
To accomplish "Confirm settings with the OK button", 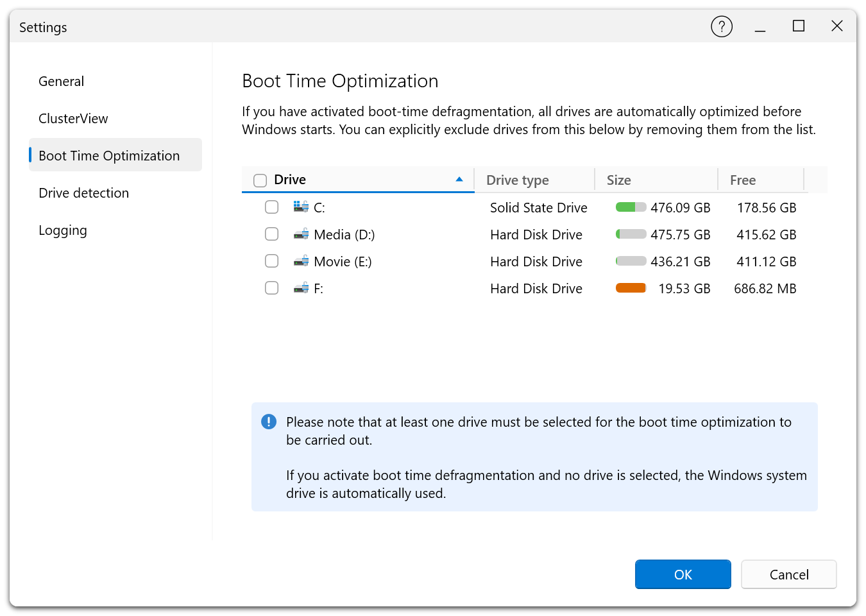I will coord(683,574).
